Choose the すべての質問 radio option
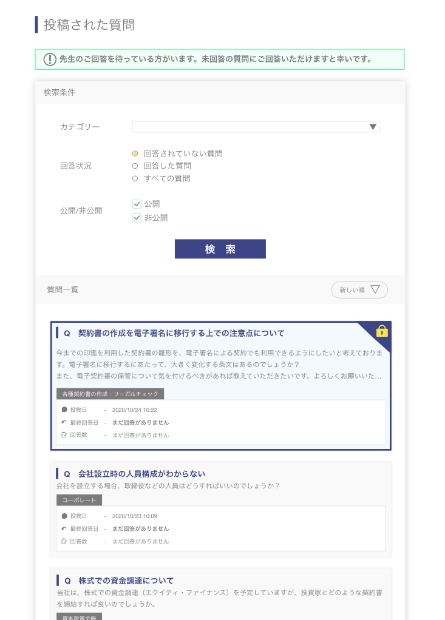The height and width of the screenshot is (620, 445). pyautogui.click(x=135, y=179)
